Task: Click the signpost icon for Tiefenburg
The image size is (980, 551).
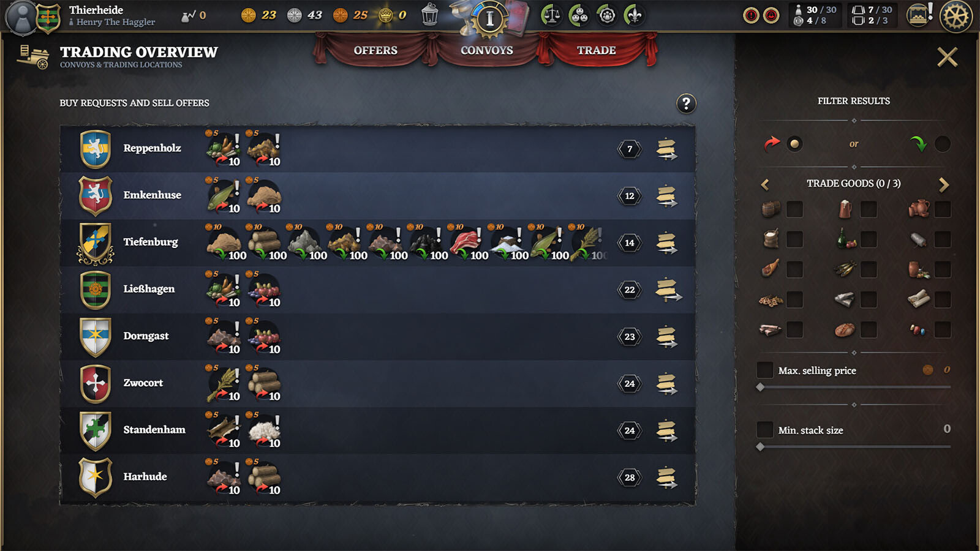Action: [x=666, y=243]
